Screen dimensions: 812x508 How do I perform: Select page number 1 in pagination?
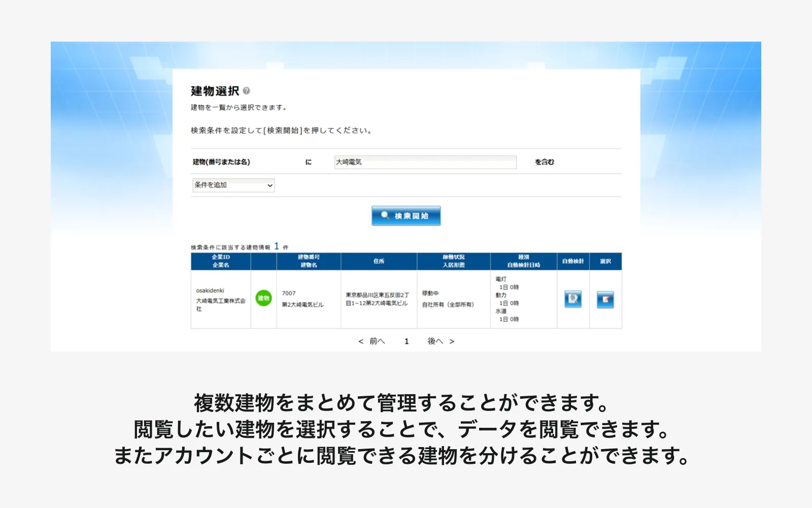[407, 341]
